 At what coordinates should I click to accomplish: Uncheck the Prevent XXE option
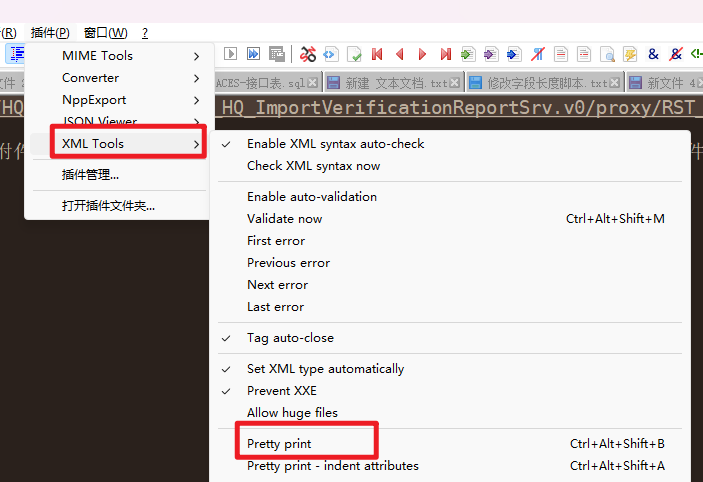coord(282,391)
